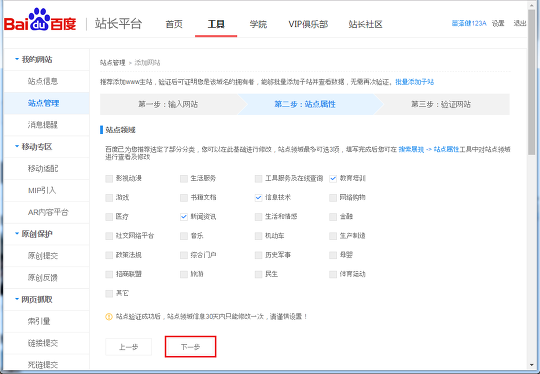Image resolution: width=540 pixels, height=374 pixels.
Task: Check the 生活服务 checkbox
Action: (184, 178)
